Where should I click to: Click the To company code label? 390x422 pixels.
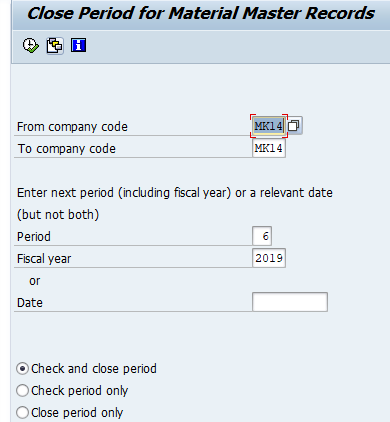tap(67, 149)
